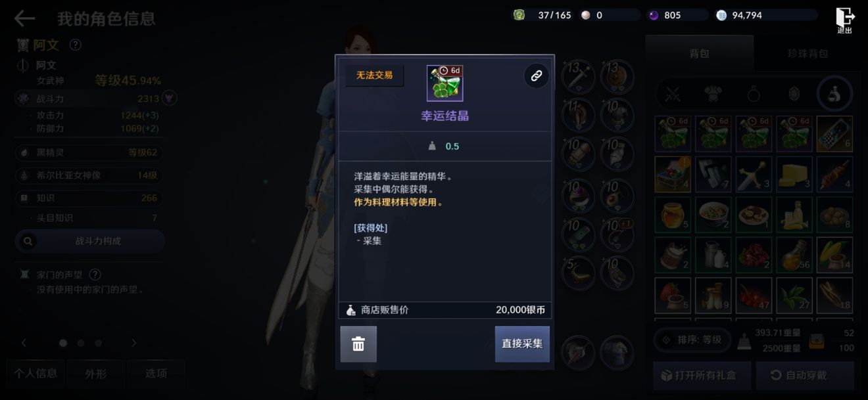The image size is (868, 400).
Task: Select the weapons filter crossed-swords icon
Action: click(673, 94)
